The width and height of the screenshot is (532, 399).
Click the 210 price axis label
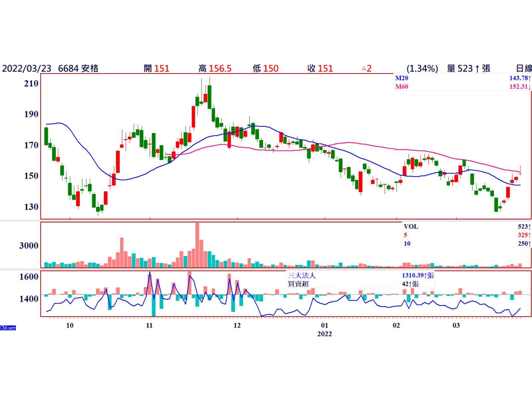(31, 83)
